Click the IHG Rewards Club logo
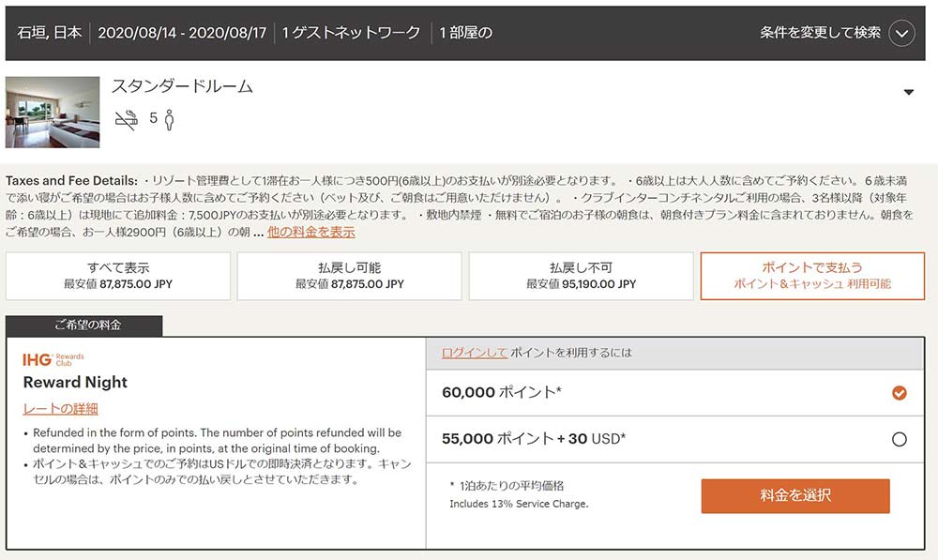The image size is (938, 560). coord(53,359)
